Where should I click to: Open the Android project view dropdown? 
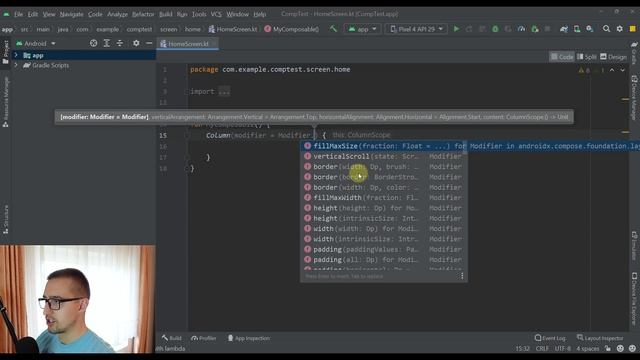[36, 43]
